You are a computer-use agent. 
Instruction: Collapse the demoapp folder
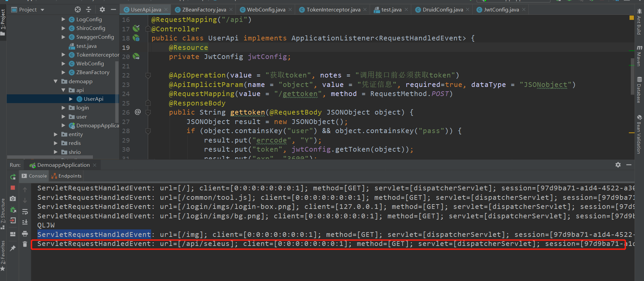click(56, 81)
